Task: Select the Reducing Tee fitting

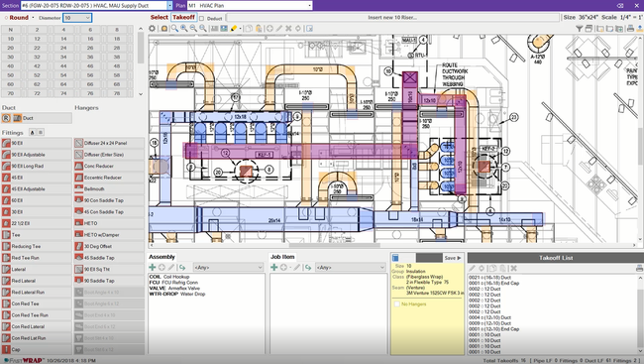Action: click(x=36, y=246)
